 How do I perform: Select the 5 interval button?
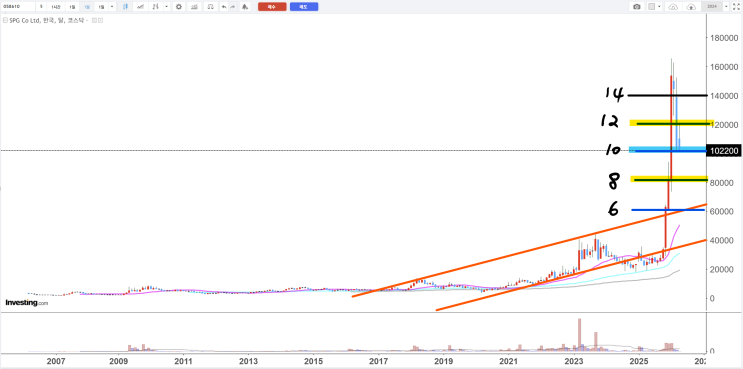pos(41,7)
